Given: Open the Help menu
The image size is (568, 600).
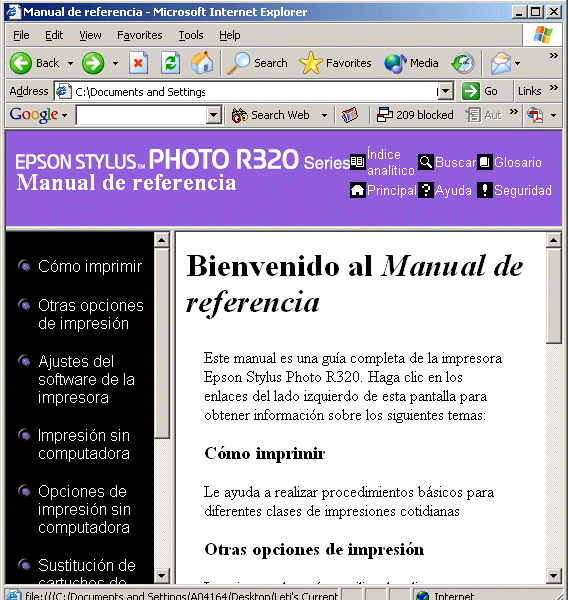Looking at the screenshot, I should pos(230,35).
